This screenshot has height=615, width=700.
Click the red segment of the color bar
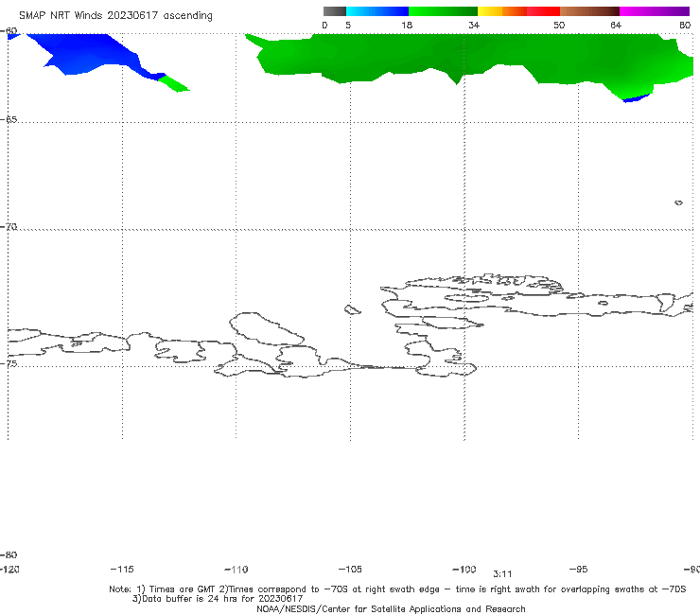point(543,11)
